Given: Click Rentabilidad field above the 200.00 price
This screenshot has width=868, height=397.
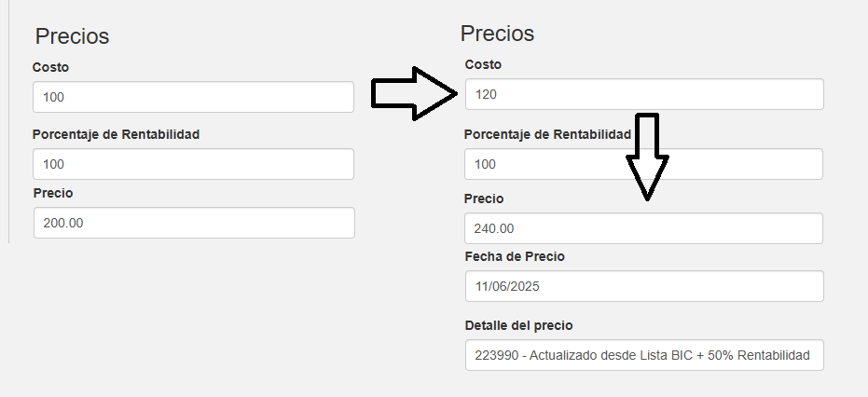Looking at the screenshot, I should [x=193, y=164].
